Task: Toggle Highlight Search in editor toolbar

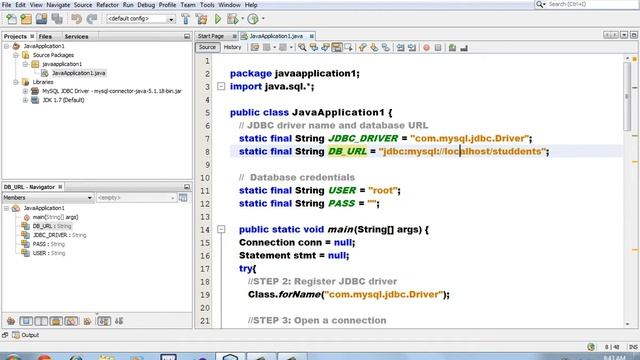Action: tap(337, 48)
